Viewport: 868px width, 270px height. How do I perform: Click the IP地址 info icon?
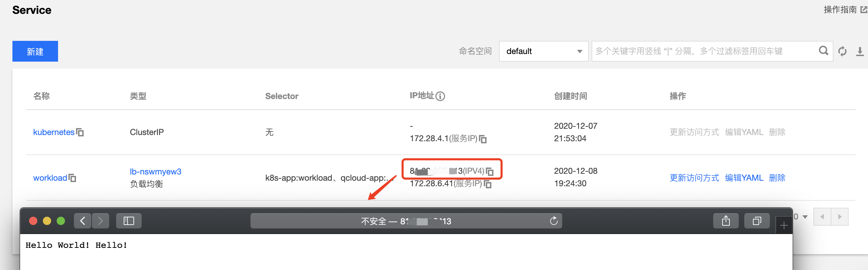click(x=440, y=96)
